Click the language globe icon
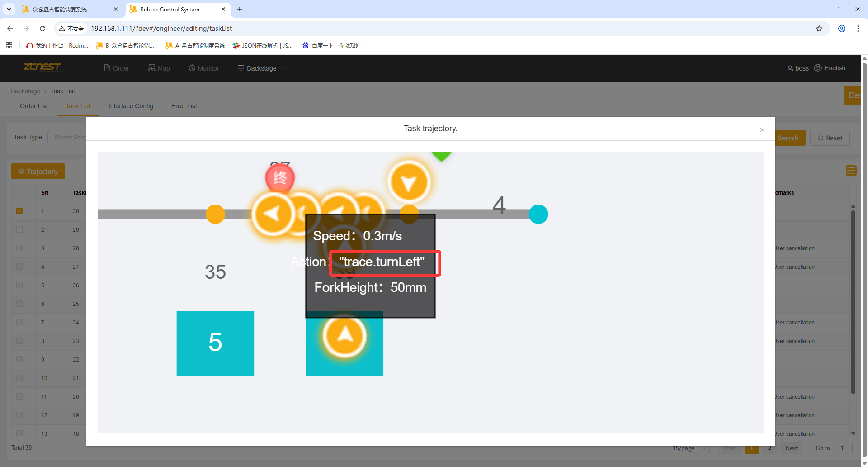The height and width of the screenshot is (467, 868). click(x=818, y=68)
